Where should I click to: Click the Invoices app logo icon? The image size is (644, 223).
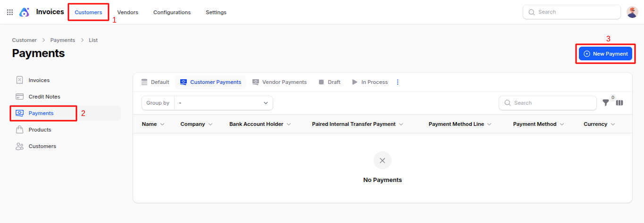tap(25, 12)
